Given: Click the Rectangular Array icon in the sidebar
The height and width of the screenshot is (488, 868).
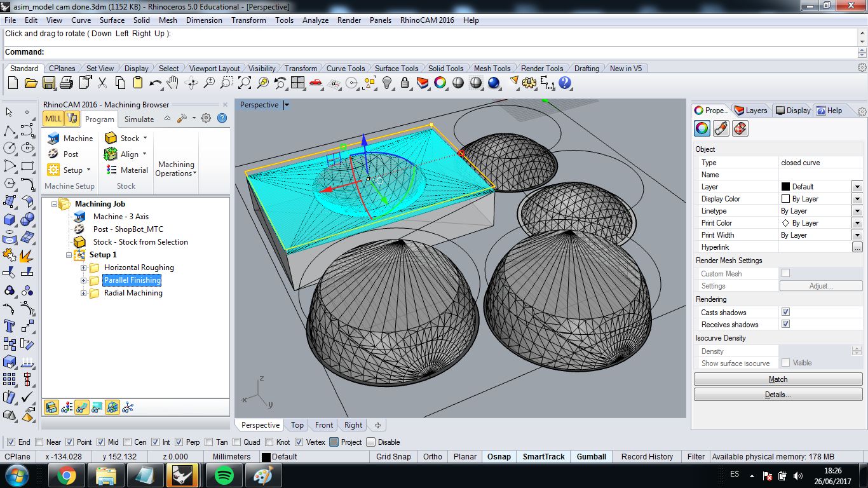Looking at the screenshot, I should (10, 380).
